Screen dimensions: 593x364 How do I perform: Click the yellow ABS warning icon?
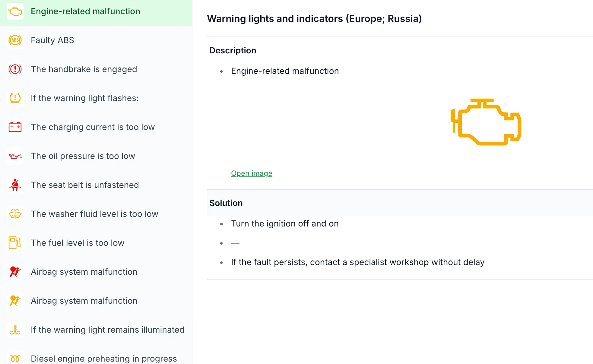click(15, 40)
